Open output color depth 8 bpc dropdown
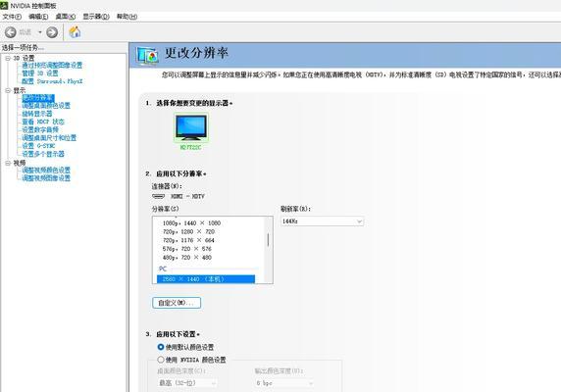 coord(284,383)
